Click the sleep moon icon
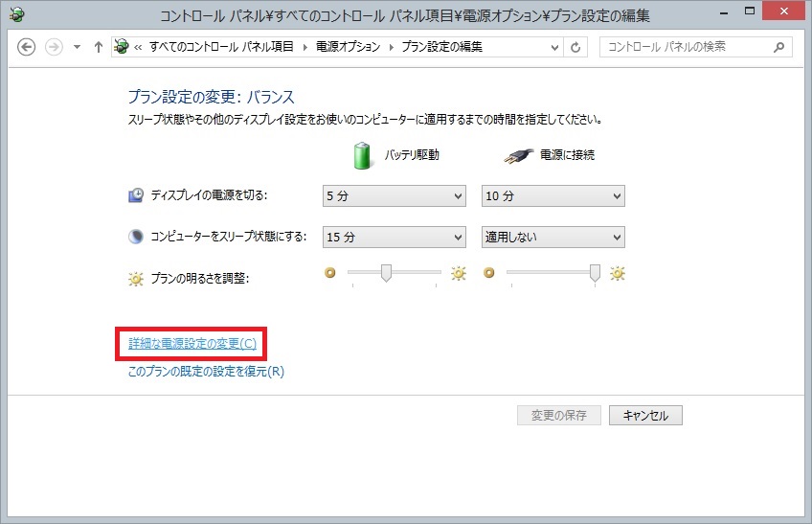The width and height of the screenshot is (812, 524). [x=136, y=237]
